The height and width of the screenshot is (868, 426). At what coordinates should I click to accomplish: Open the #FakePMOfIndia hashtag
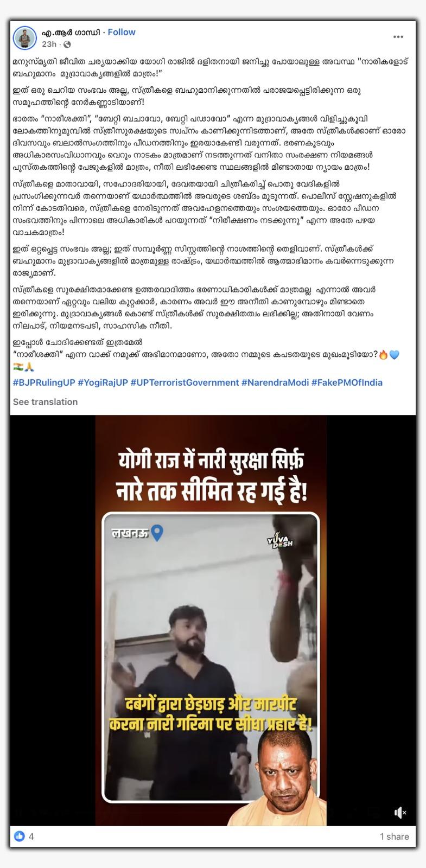point(347,382)
